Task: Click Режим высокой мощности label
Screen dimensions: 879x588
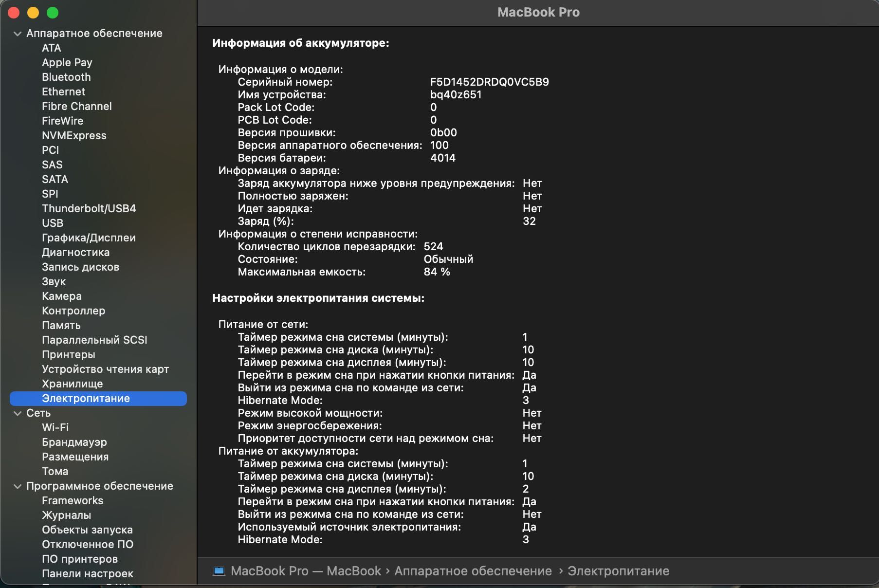Action: [x=310, y=413]
